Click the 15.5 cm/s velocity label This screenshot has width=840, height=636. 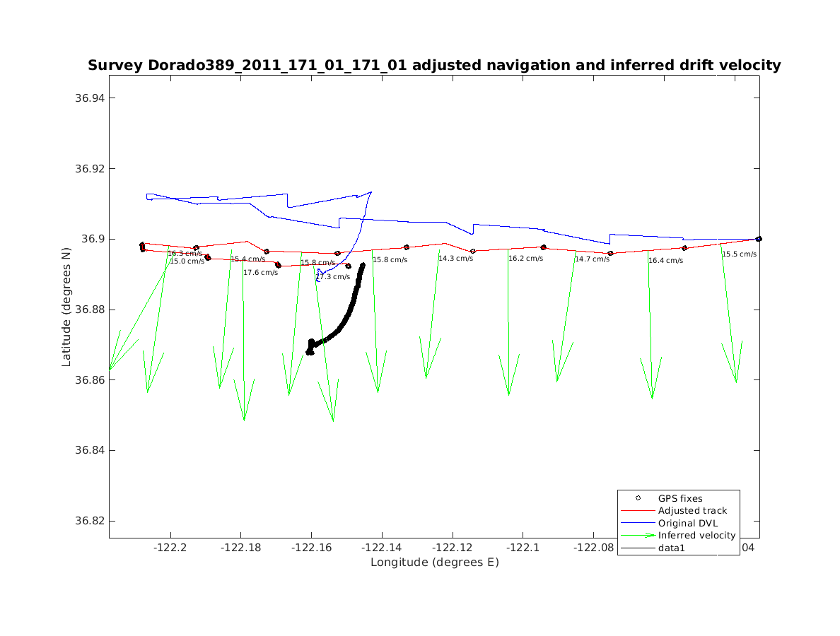(x=739, y=254)
